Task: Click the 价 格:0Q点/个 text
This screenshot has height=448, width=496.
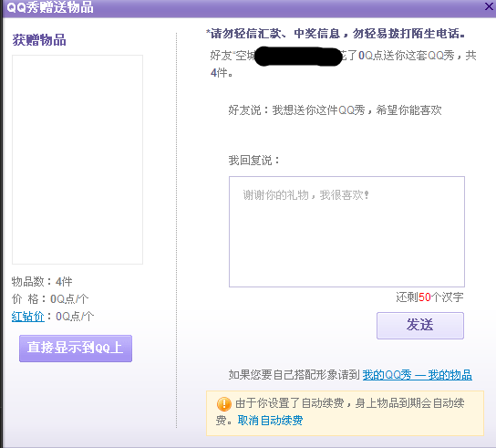Action: [x=50, y=299]
